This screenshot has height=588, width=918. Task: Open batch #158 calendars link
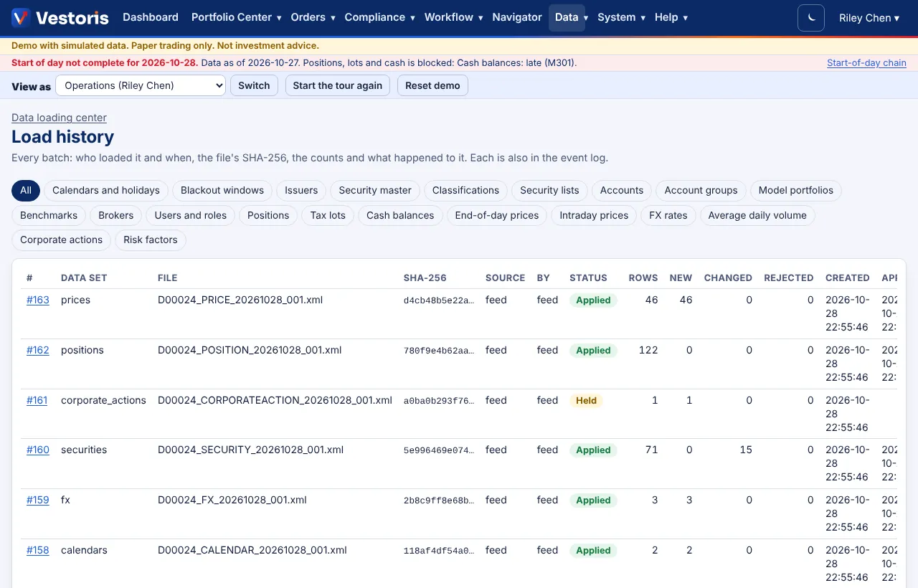click(x=38, y=550)
